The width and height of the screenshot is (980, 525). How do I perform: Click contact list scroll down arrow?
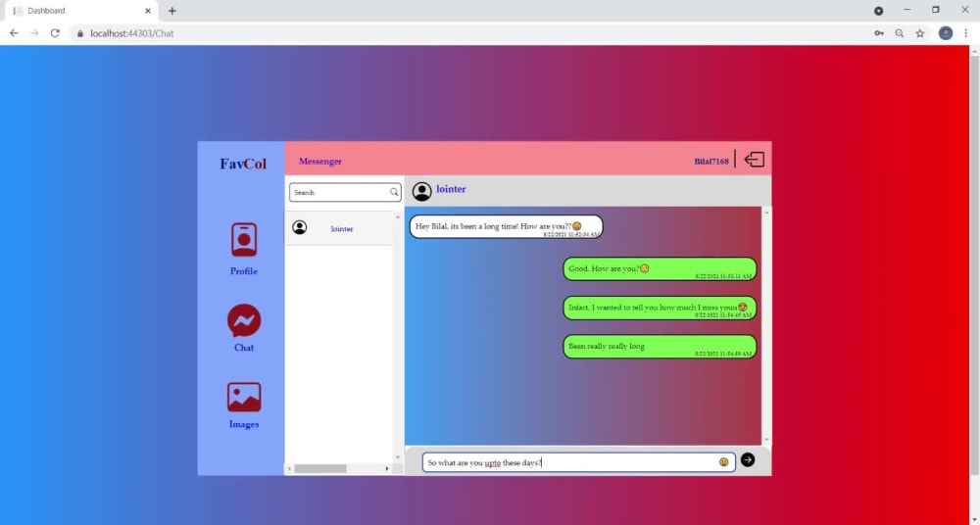pos(398,458)
